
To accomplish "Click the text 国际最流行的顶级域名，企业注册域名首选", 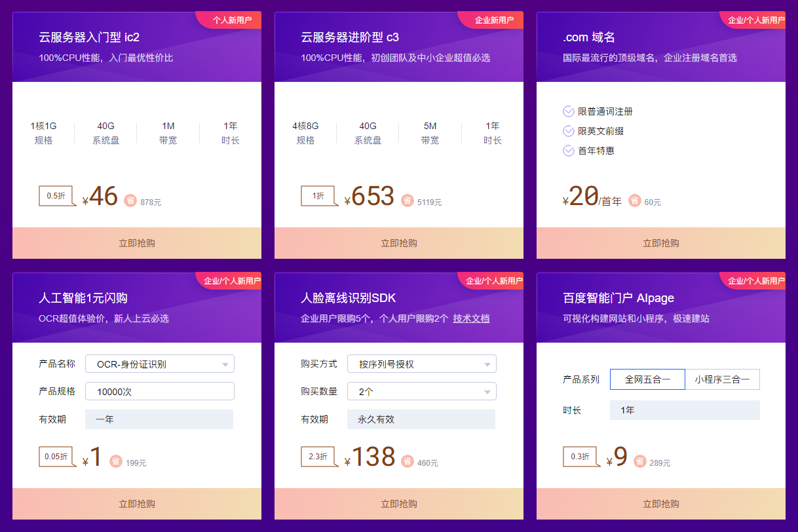I will pos(650,58).
